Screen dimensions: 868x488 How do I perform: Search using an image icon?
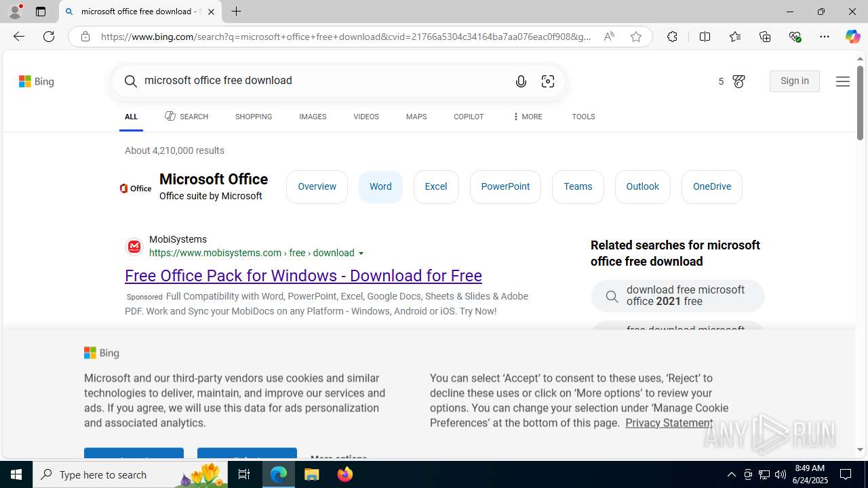pyautogui.click(x=548, y=81)
